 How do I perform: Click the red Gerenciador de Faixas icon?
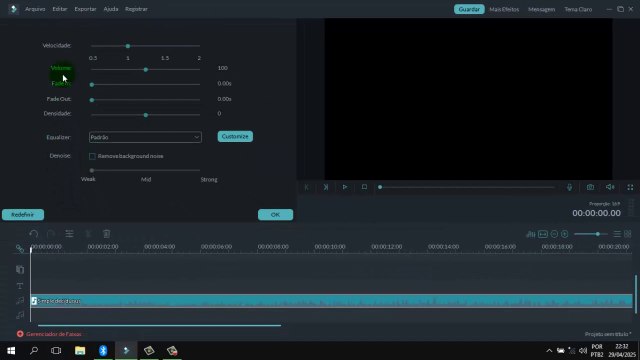pyautogui.click(x=20, y=334)
